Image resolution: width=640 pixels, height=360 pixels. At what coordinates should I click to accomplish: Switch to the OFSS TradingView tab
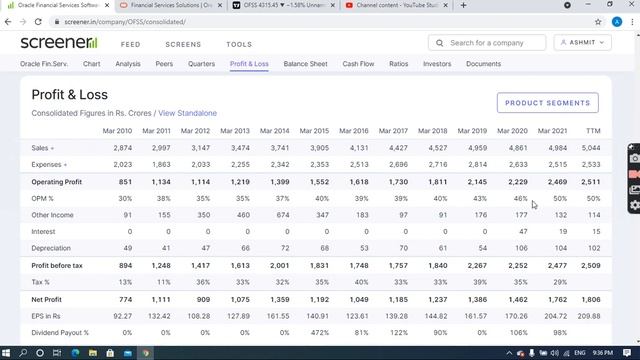(x=283, y=5)
